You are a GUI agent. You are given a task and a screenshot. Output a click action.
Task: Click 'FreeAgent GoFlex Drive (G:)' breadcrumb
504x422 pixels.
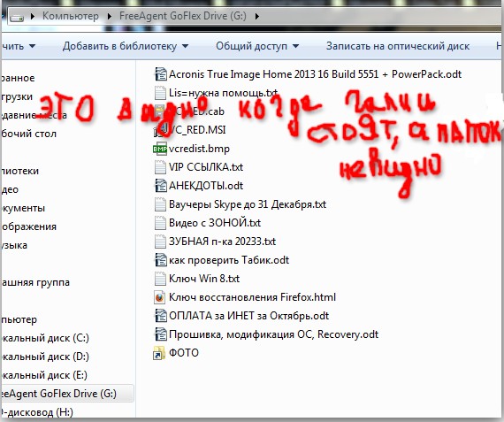(x=183, y=16)
